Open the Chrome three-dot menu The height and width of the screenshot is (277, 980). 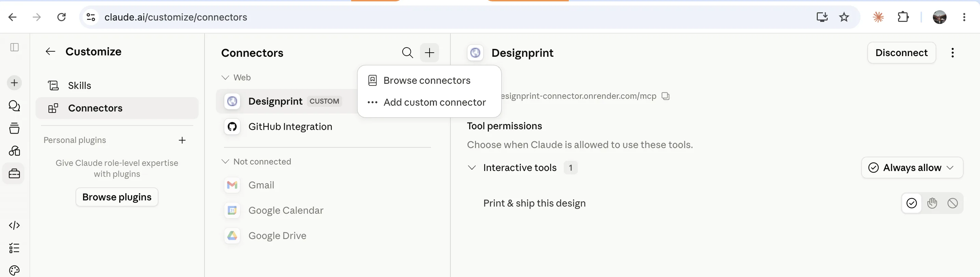964,17
